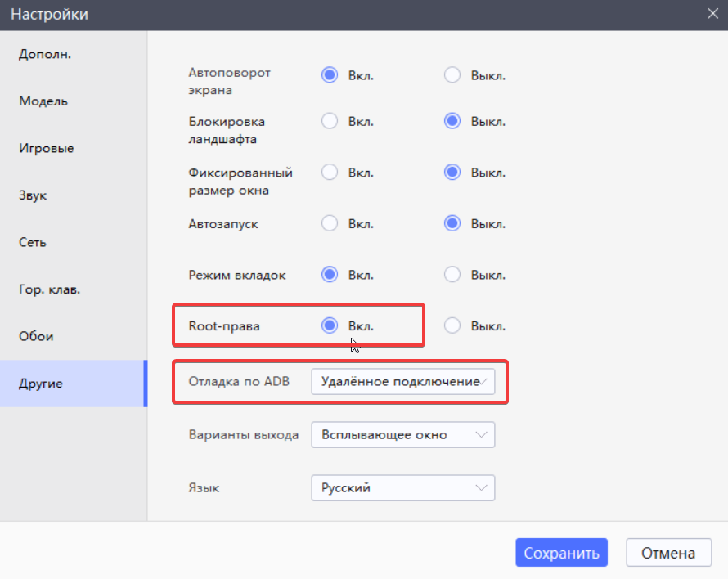Screen dimensions: 728x579
Task: Enable Автоповорот экрана with Вкл. radio
Action: pyautogui.click(x=330, y=75)
